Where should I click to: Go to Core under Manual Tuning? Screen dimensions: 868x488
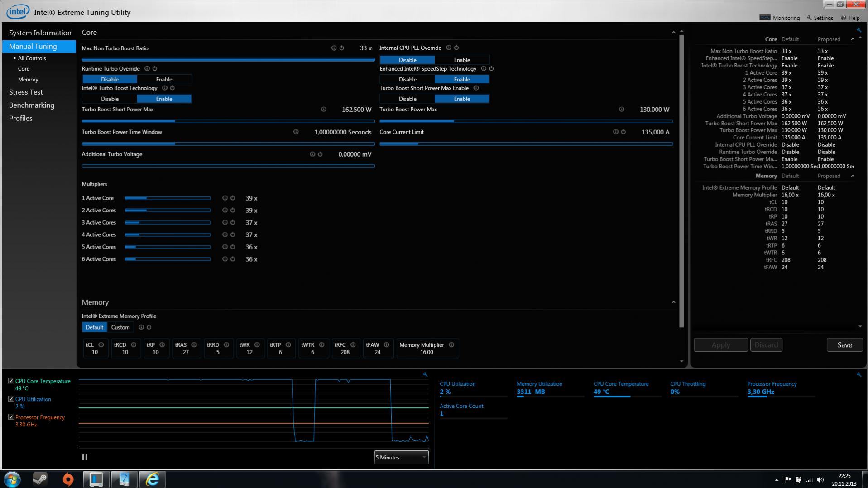[24, 69]
